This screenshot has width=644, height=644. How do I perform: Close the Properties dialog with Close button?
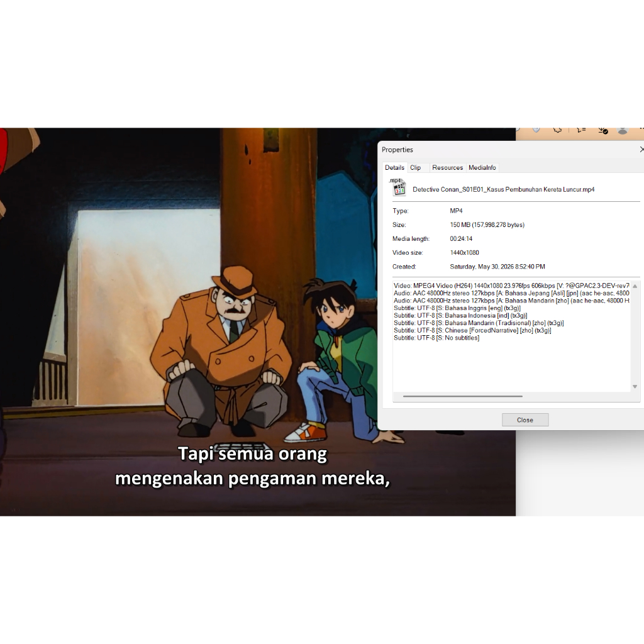click(x=525, y=419)
